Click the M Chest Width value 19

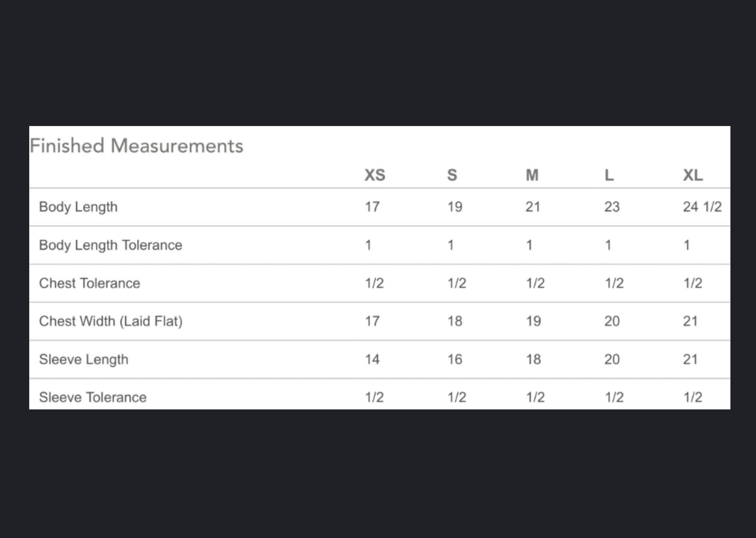tap(533, 321)
